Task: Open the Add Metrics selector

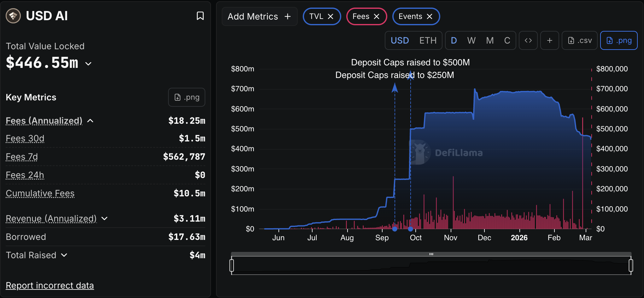Action: click(259, 16)
